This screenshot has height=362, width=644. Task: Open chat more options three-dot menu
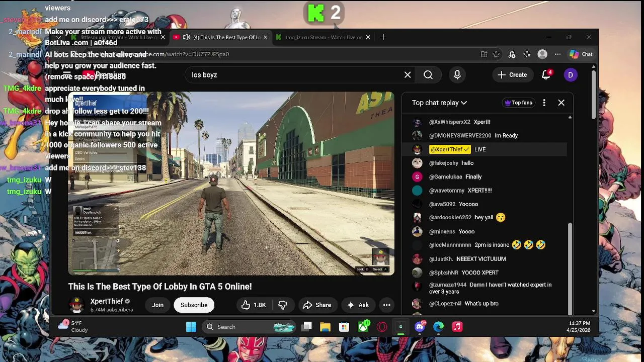(544, 103)
